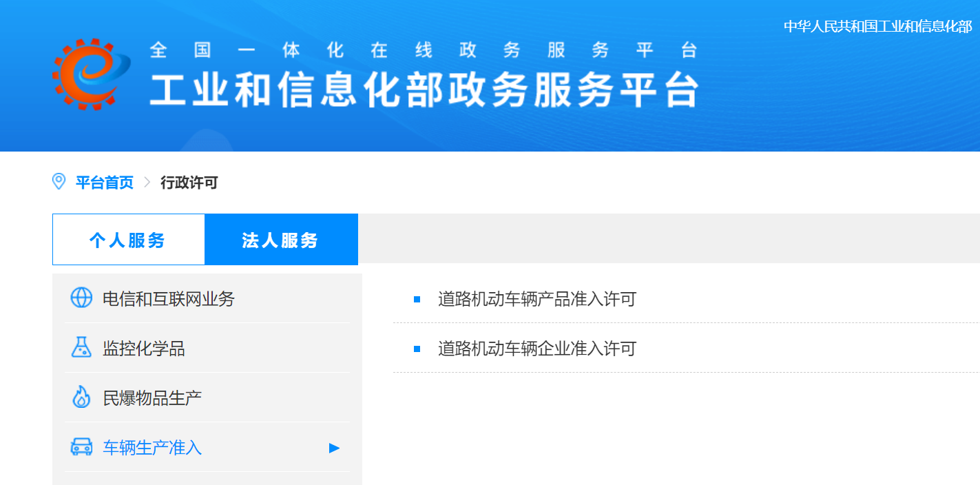Click the location pin breadcrumb icon
This screenshot has width=980, height=485.
coord(59,182)
